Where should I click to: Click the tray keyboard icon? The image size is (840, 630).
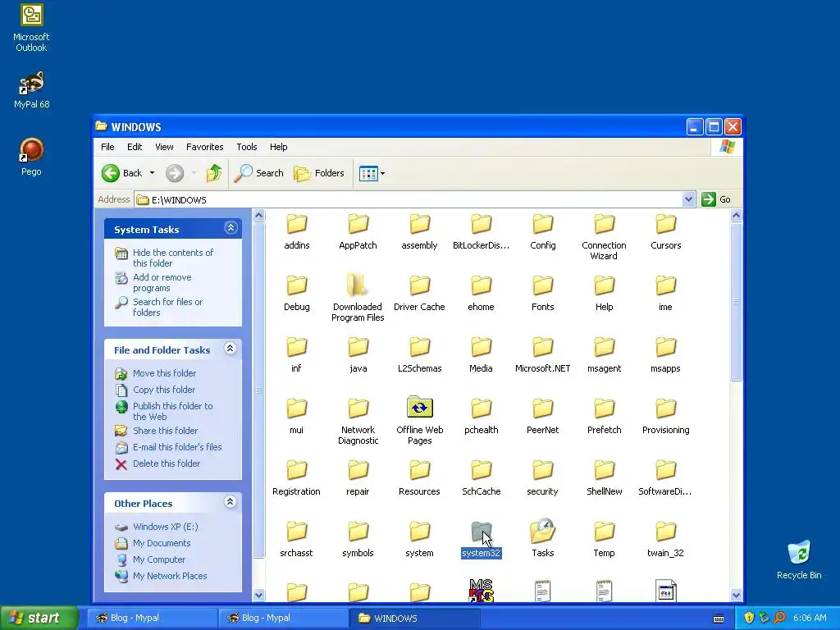[719, 619]
